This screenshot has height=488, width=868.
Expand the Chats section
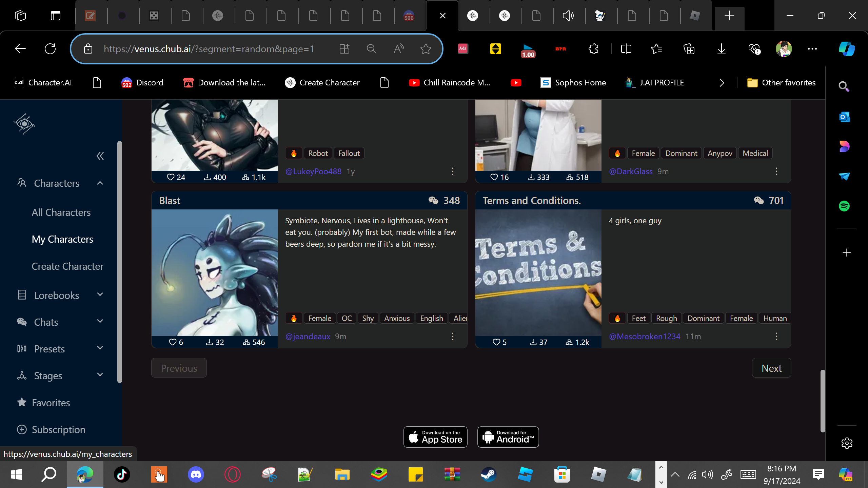100,322
